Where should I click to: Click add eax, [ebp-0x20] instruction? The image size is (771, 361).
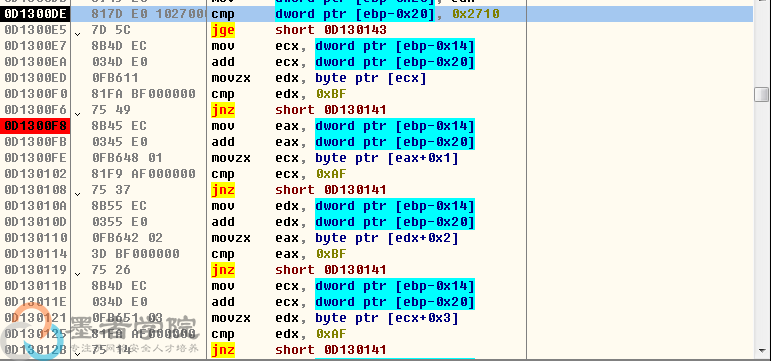[343, 142]
